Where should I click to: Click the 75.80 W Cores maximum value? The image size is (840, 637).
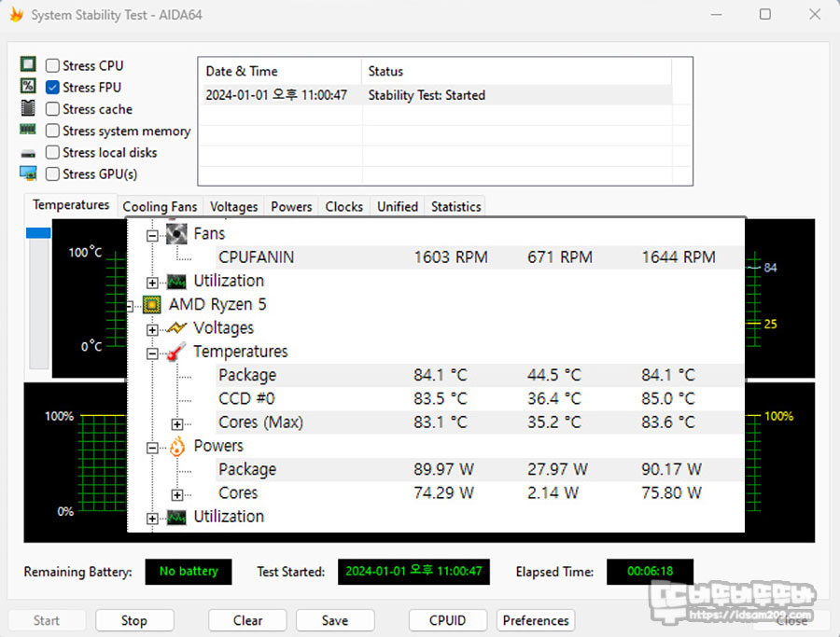coord(671,493)
